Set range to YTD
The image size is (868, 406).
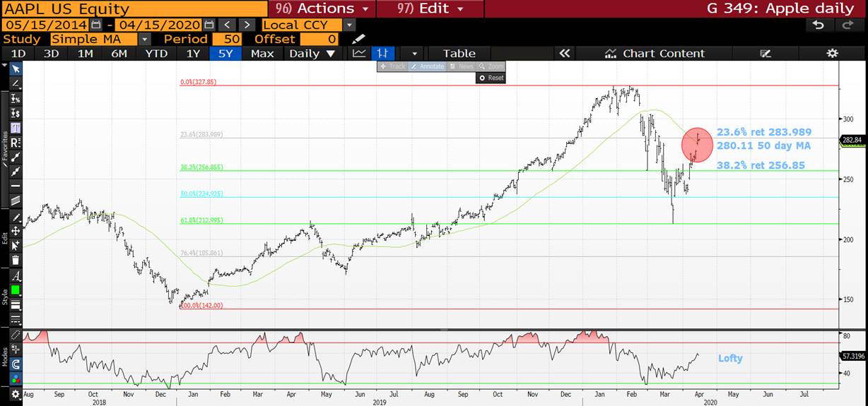[156, 53]
